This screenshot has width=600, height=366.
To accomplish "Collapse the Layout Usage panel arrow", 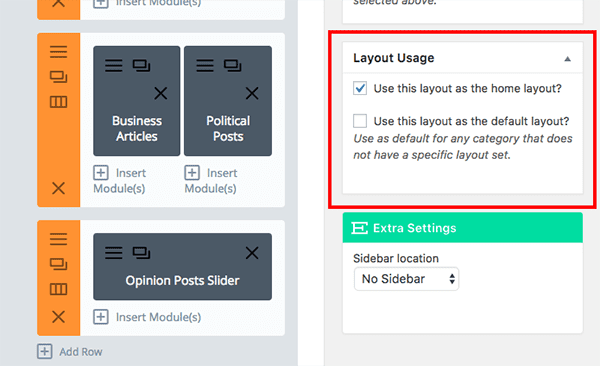I will 567,59.
